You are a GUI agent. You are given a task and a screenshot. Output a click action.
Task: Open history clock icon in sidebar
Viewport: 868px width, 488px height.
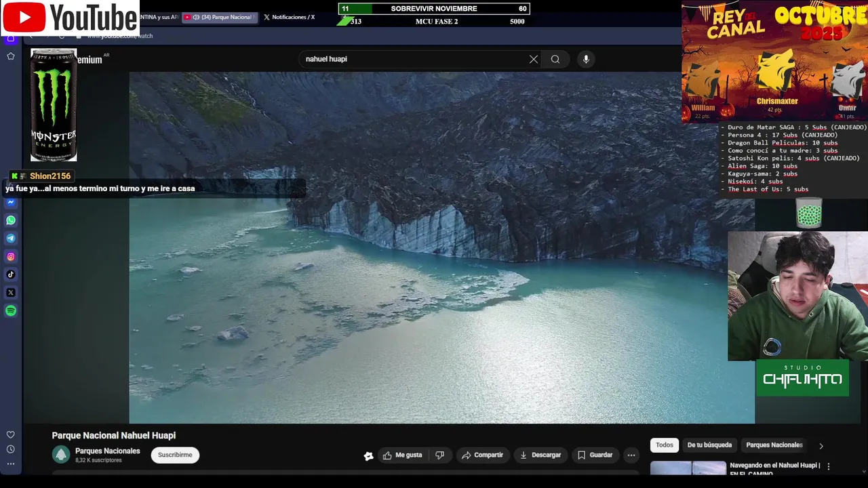[11, 449]
